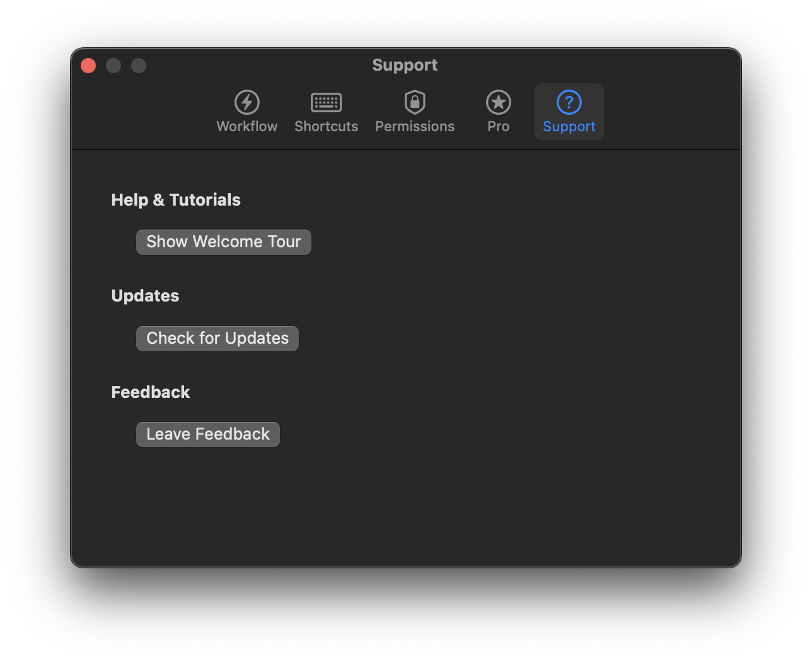812x661 pixels.
Task: Click the Shortcuts keyboard icon
Action: click(x=326, y=102)
